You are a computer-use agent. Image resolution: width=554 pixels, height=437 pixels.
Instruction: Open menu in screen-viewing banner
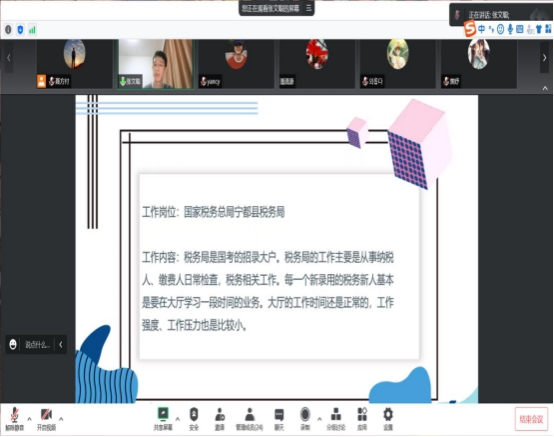[308, 8]
